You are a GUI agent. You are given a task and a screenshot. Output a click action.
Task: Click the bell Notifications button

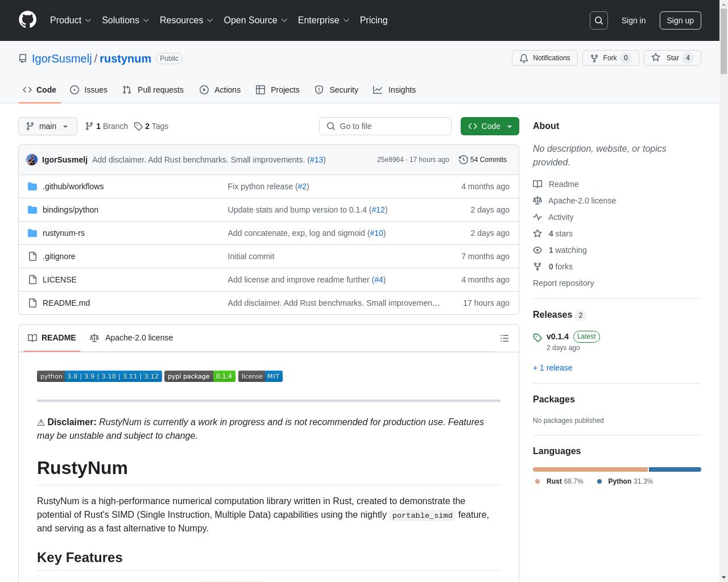point(545,58)
